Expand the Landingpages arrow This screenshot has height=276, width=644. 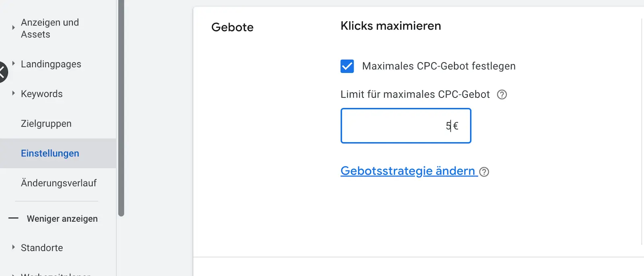pos(13,64)
